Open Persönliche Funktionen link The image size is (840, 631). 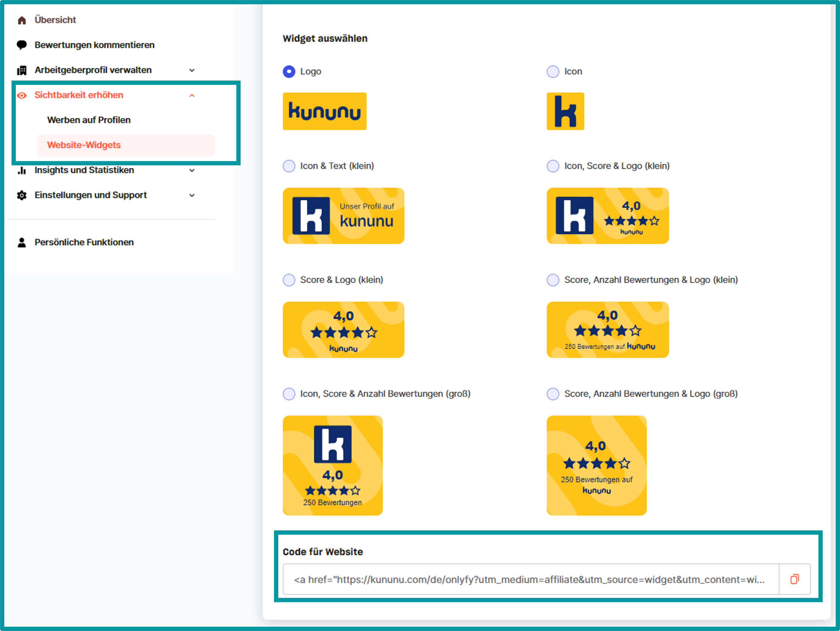(x=84, y=242)
